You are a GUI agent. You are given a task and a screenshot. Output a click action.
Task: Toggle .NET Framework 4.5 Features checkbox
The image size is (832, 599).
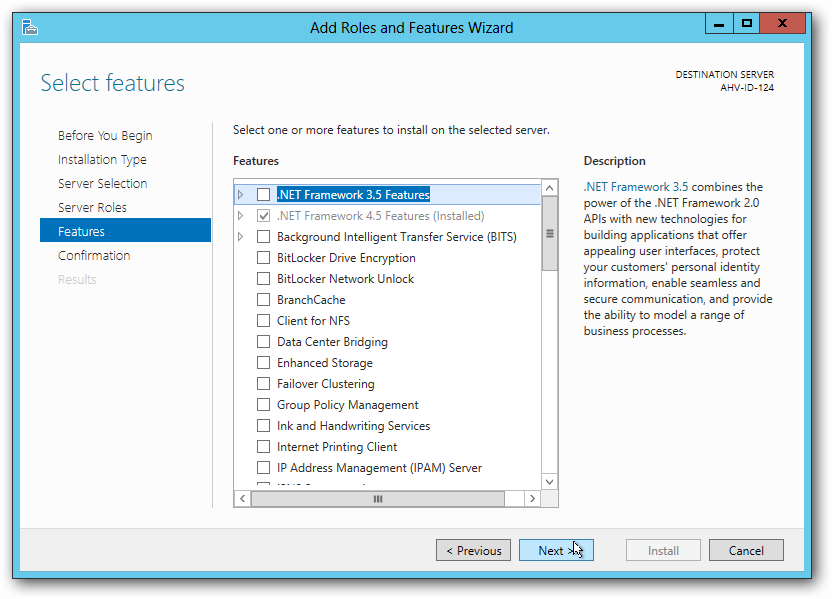click(263, 215)
